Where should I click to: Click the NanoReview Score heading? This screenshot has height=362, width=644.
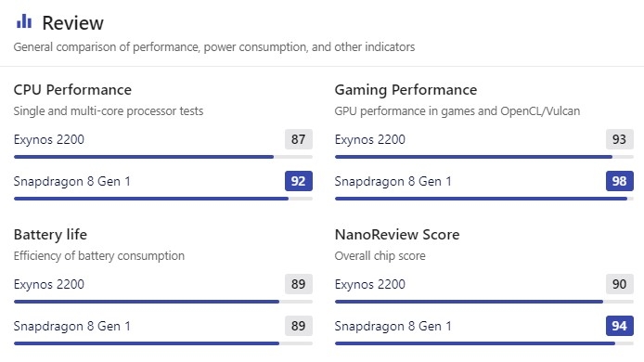tap(397, 235)
